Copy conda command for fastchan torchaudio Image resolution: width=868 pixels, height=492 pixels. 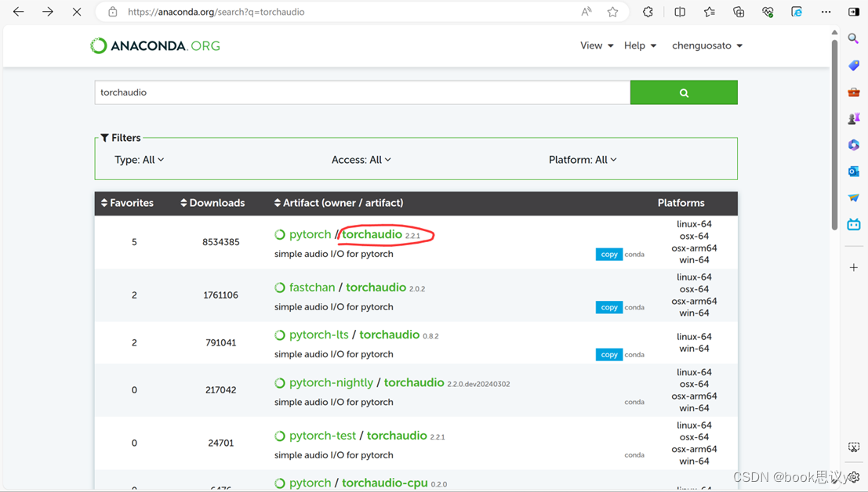[609, 307]
